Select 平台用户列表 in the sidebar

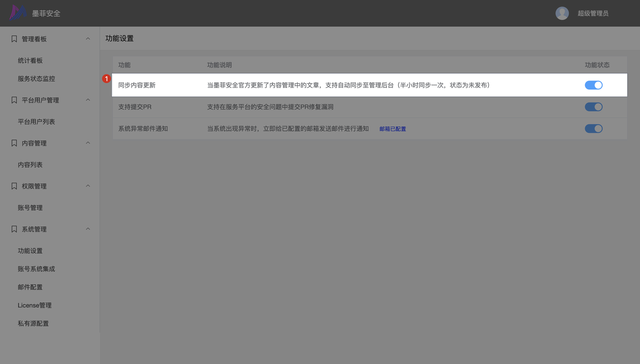[x=36, y=122]
